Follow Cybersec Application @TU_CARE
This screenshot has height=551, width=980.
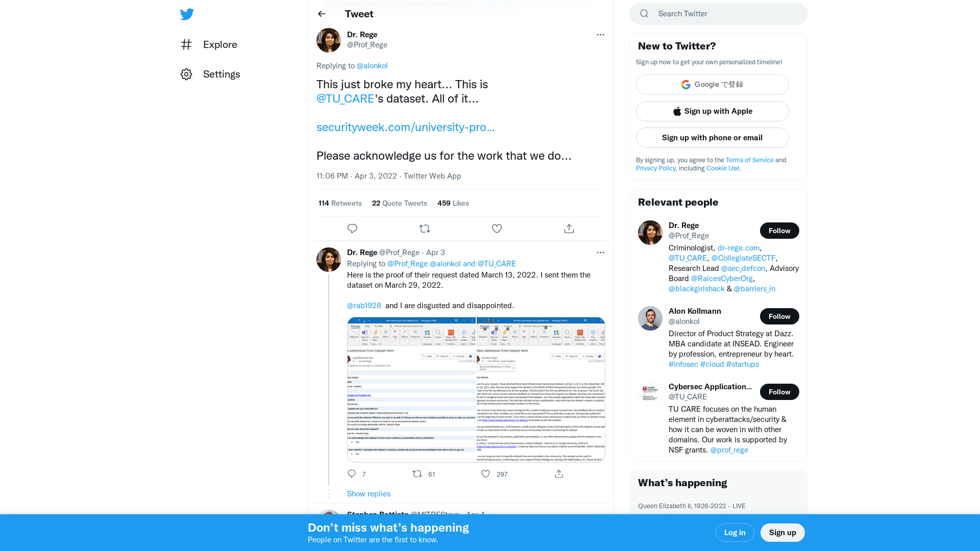(779, 392)
